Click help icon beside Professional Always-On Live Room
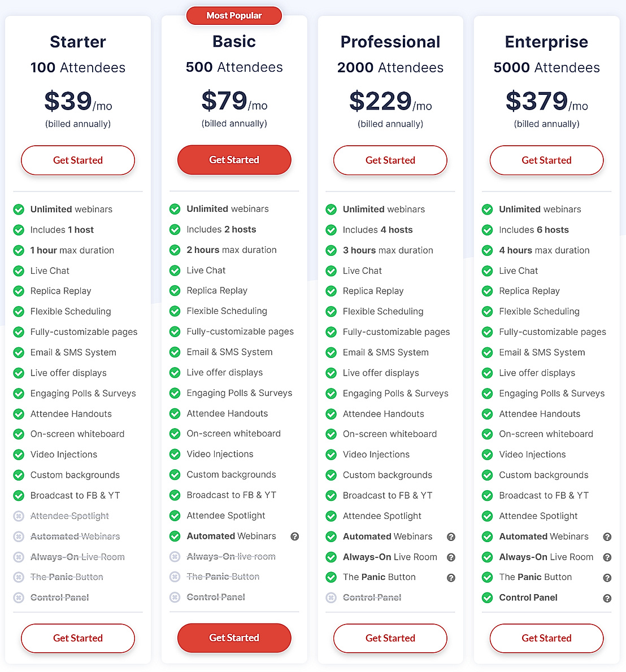 [x=451, y=557]
